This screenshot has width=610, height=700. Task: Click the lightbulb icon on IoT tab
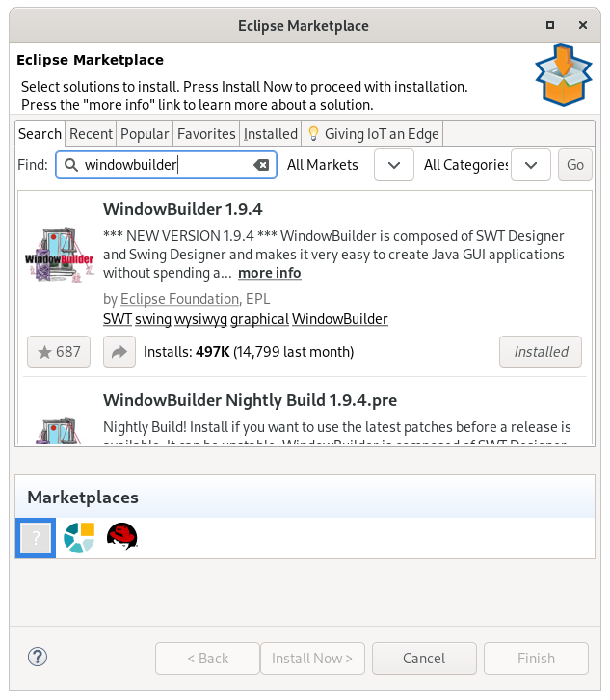click(313, 133)
